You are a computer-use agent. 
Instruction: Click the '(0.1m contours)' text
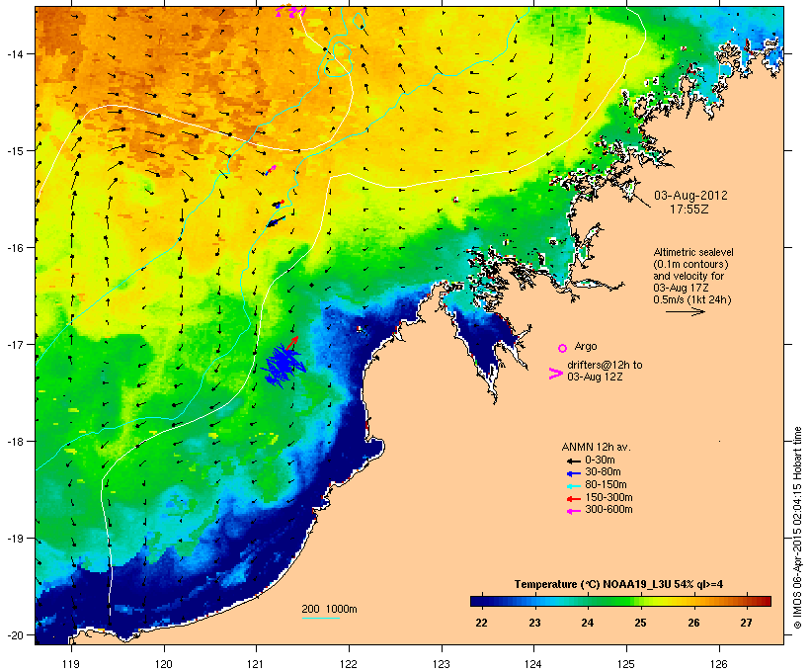tap(691, 264)
